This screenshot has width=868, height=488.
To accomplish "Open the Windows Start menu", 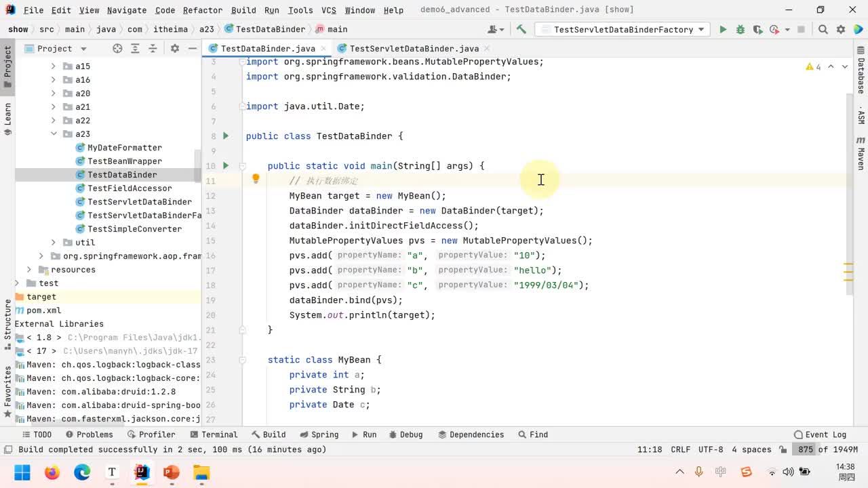I will click(22, 472).
